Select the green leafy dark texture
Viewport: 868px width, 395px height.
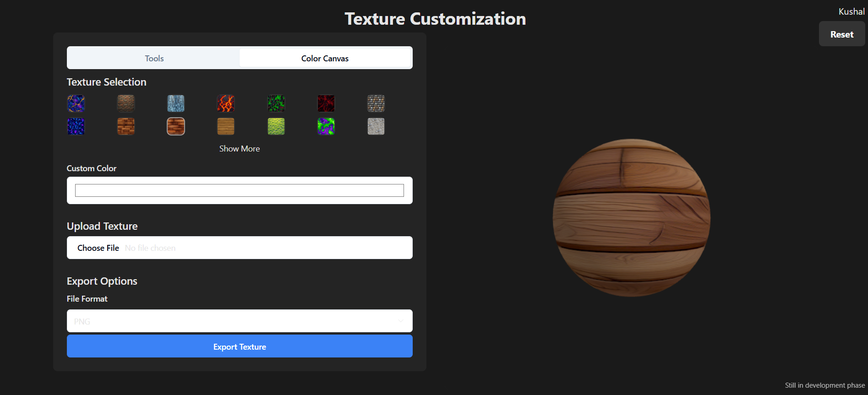276,103
